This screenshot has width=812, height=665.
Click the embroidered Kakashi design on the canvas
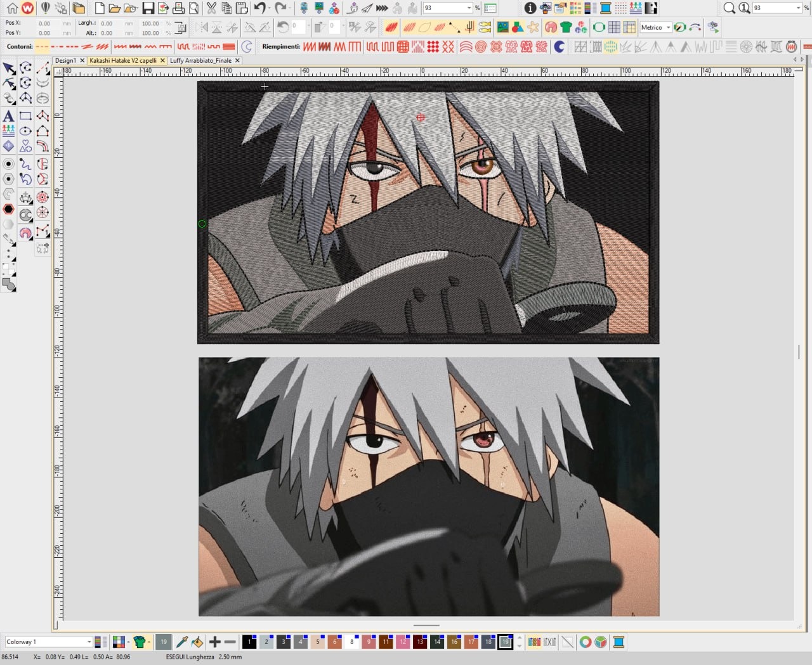[428, 212]
